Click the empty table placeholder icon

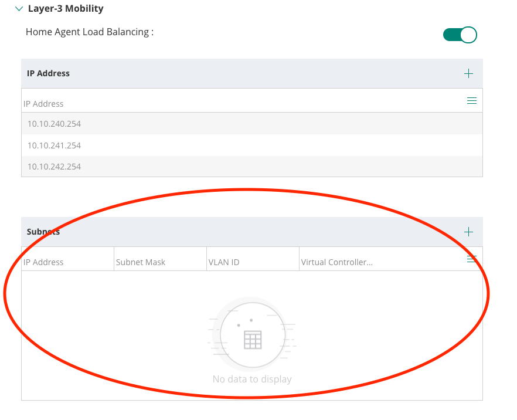252,338
